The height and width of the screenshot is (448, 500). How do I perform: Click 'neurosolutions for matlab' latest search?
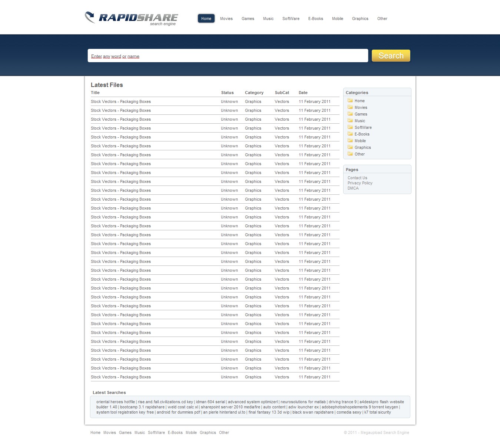click(303, 402)
